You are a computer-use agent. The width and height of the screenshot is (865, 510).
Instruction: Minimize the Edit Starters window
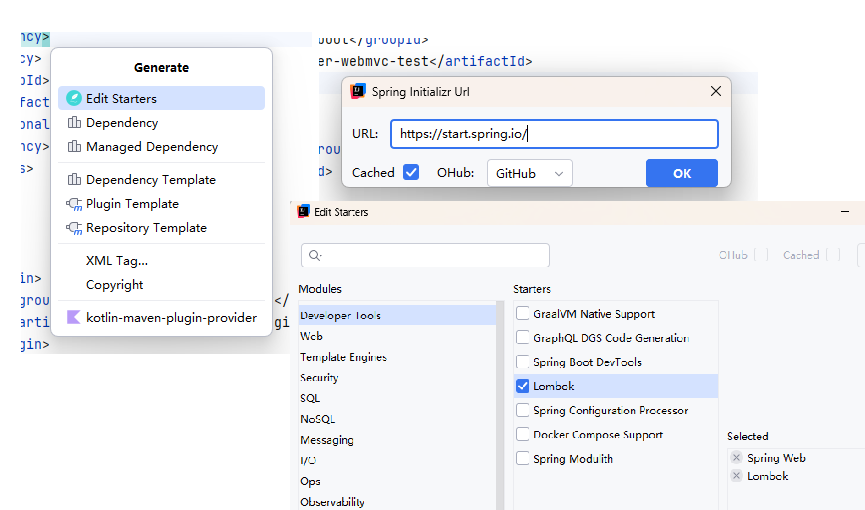pos(845,212)
